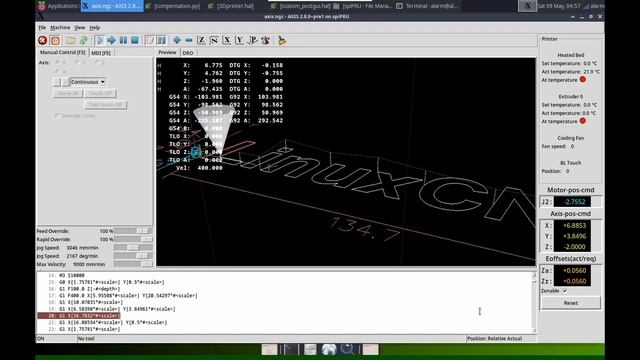The height and width of the screenshot is (360, 640).
Task: Adjust the Jog Speed mm/min slider
Action: [x=133, y=248]
